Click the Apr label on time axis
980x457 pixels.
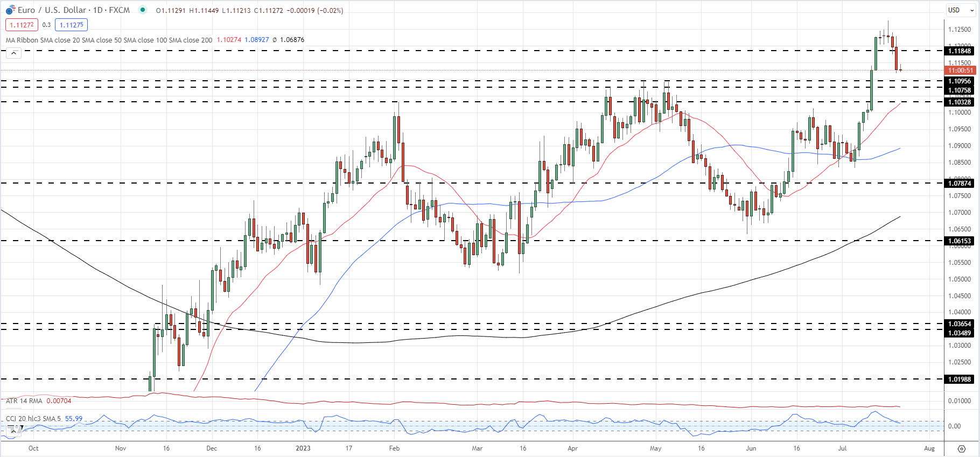point(572,448)
